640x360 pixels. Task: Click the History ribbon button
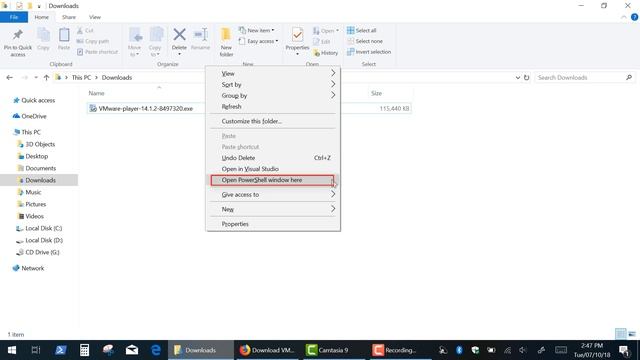[325, 53]
